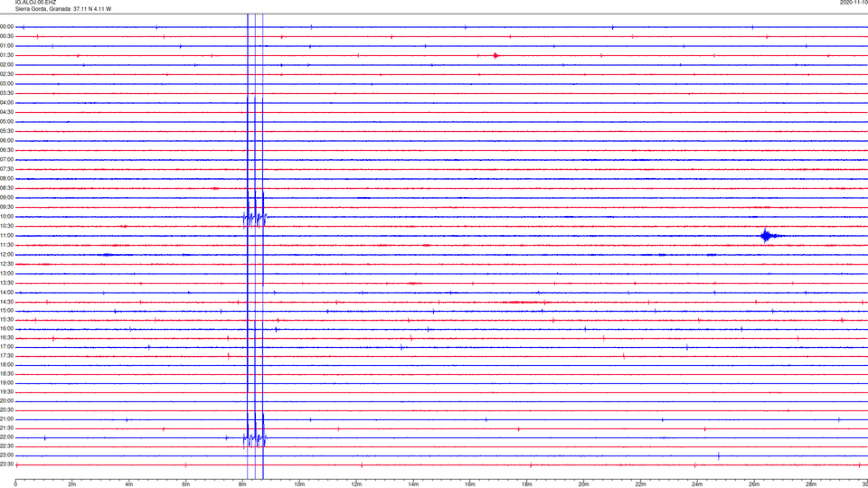Select the 00:00 trace time label
This screenshot has height=488, width=868.
(6, 26)
